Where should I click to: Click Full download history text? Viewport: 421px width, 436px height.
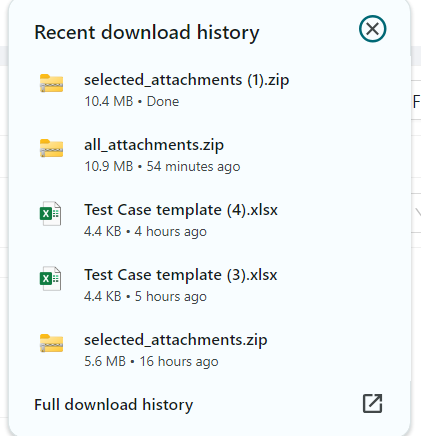(x=114, y=405)
